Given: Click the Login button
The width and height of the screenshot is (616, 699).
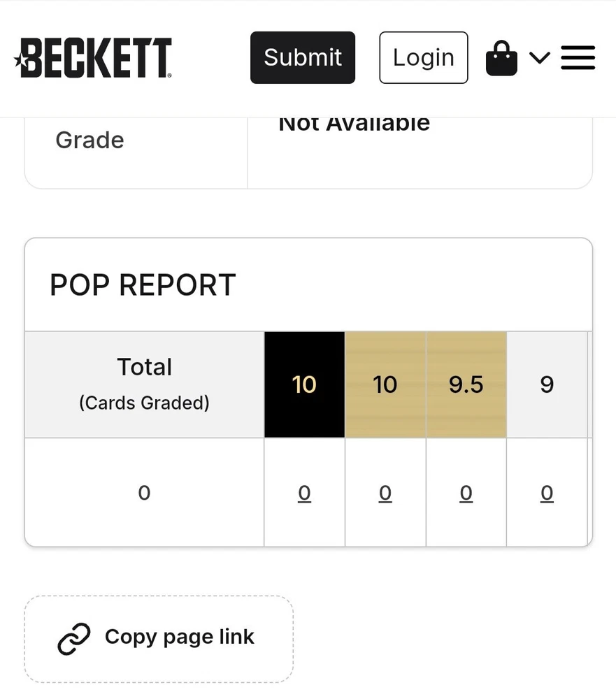Looking at the screenshot, I should [423, 57].
